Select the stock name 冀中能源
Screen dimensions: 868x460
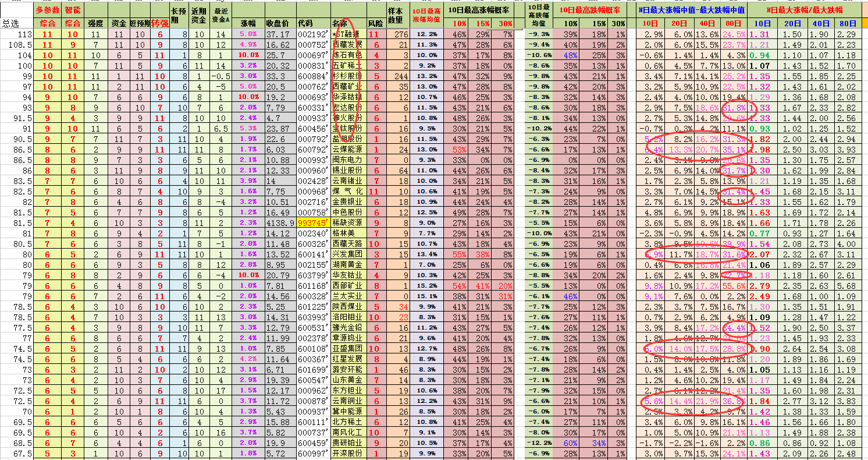[348, 412]
